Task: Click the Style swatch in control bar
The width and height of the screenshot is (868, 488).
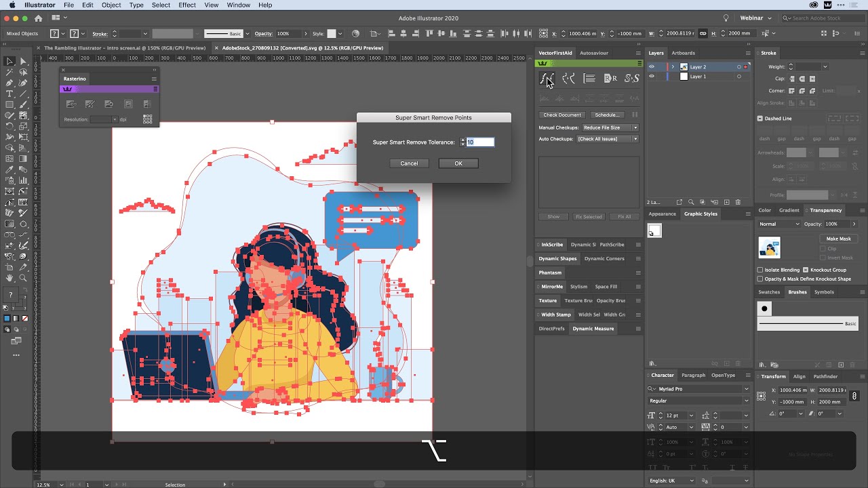Action: [x=332, y=33]
